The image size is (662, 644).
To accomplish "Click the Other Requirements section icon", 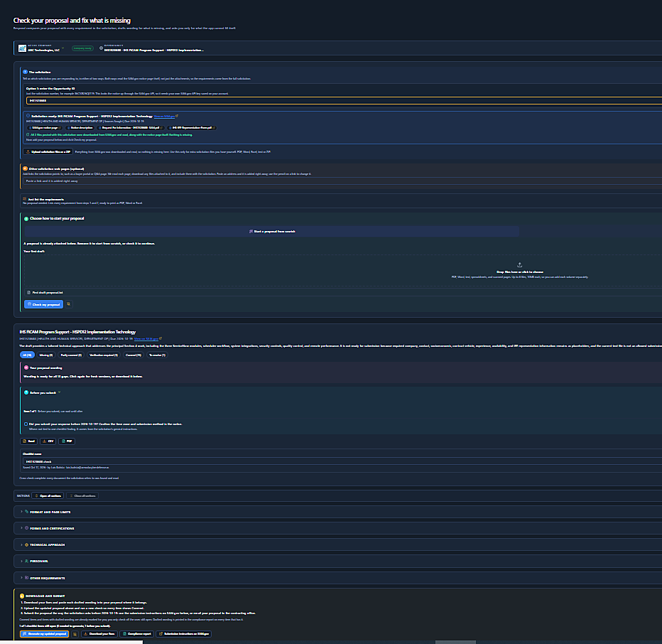I will tap(26, 578).
